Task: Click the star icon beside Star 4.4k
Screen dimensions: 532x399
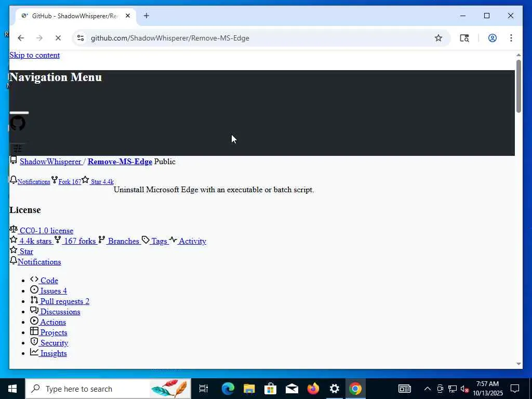Action: point(85,180)
